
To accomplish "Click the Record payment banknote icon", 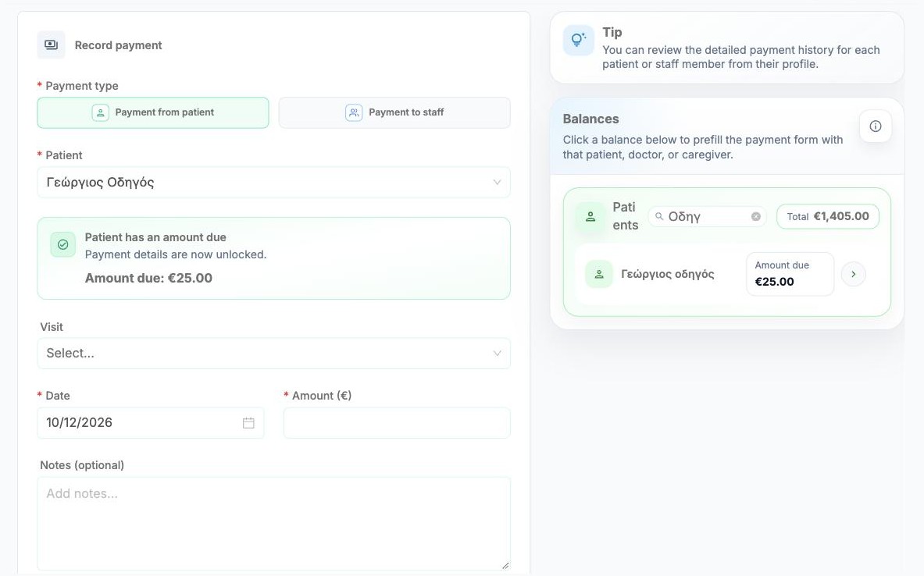I will [x=52, y=44].
